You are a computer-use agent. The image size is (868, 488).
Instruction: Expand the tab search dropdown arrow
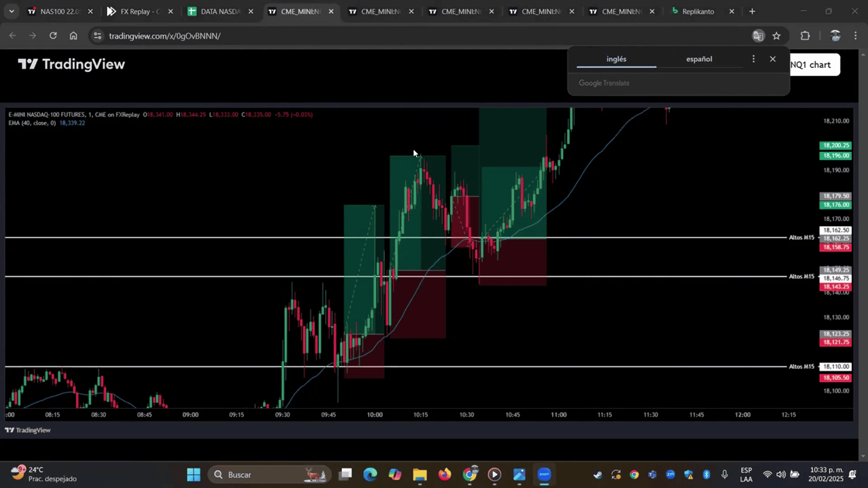pyautogui.click(x=11, y=11)
